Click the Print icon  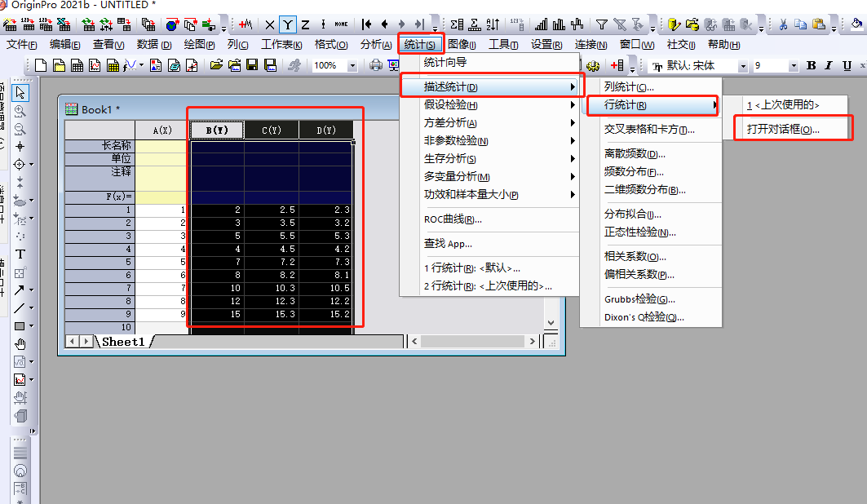tap(376, 65)
